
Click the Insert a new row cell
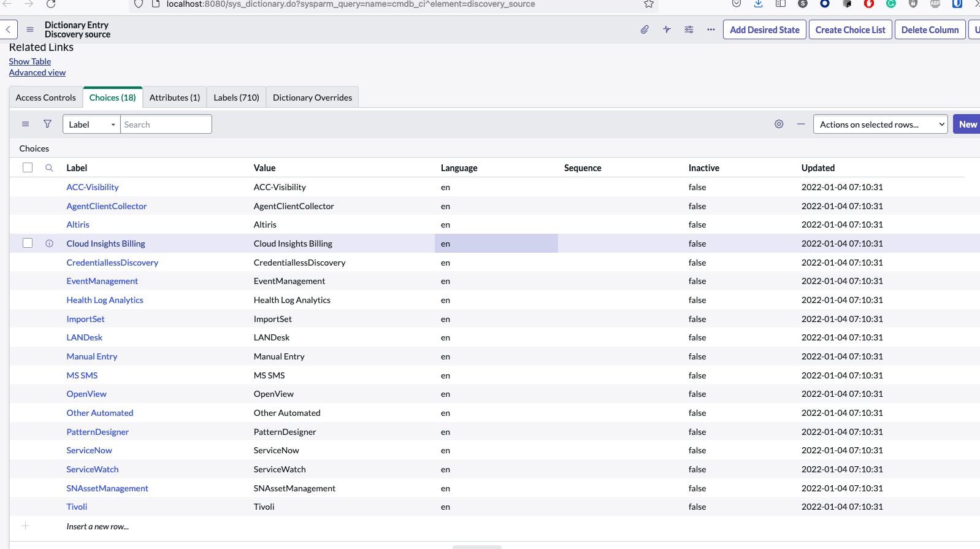coord(98,526)
